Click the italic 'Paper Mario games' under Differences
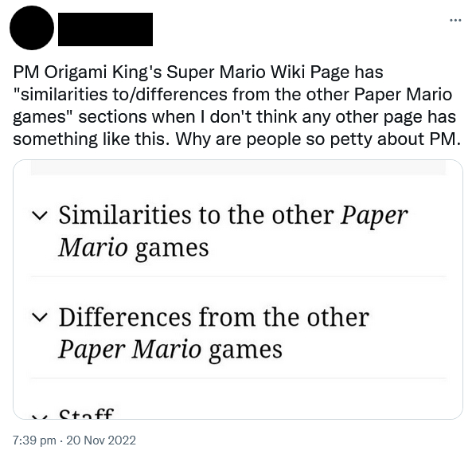Viewport: 476px width, 458px height. (x=170, y=350)
